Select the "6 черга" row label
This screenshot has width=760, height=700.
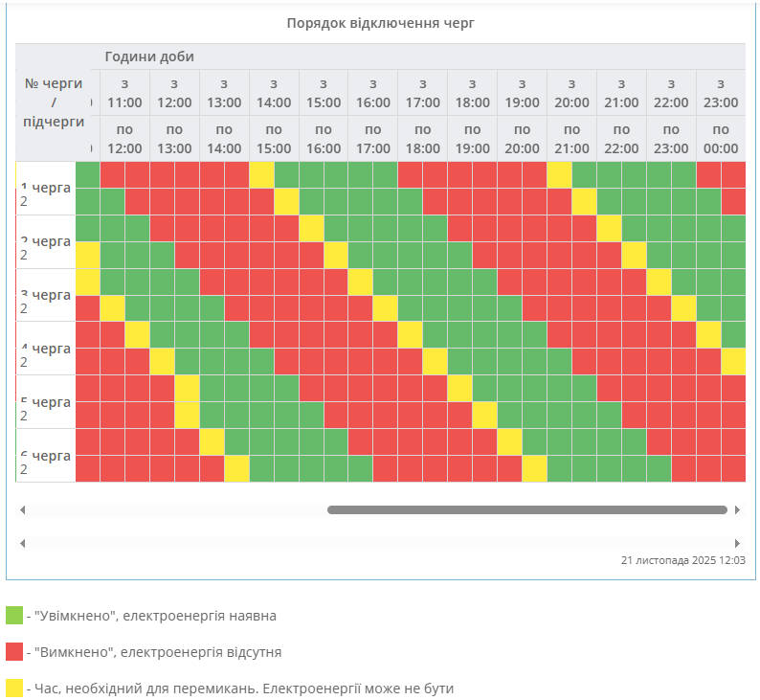[x=49, y=455]
